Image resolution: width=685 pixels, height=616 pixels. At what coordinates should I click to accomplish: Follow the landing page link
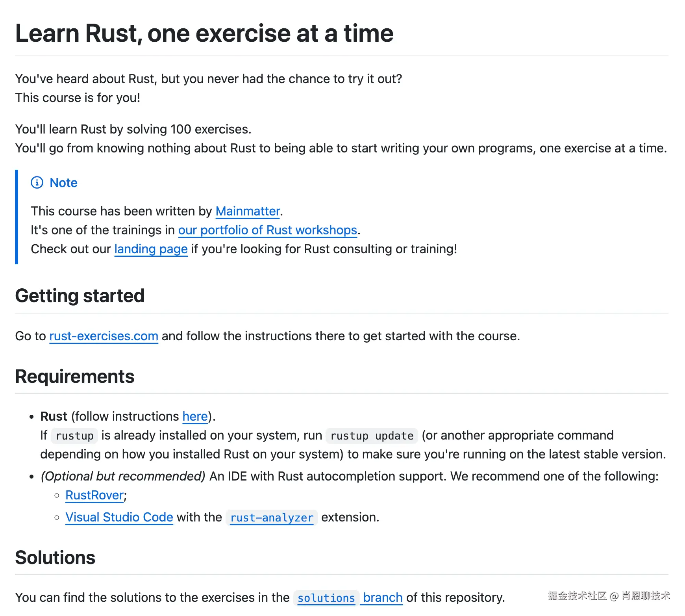click(151, 249)
